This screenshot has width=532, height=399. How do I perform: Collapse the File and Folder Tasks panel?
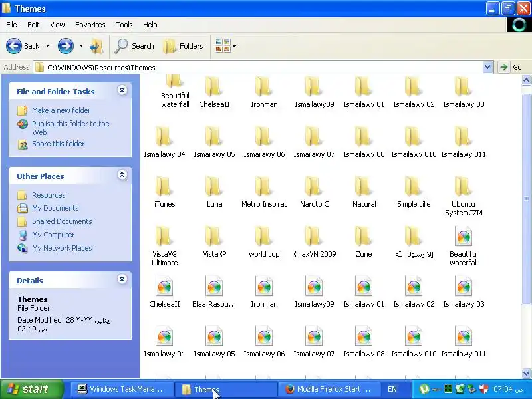[x=122, y=90]
